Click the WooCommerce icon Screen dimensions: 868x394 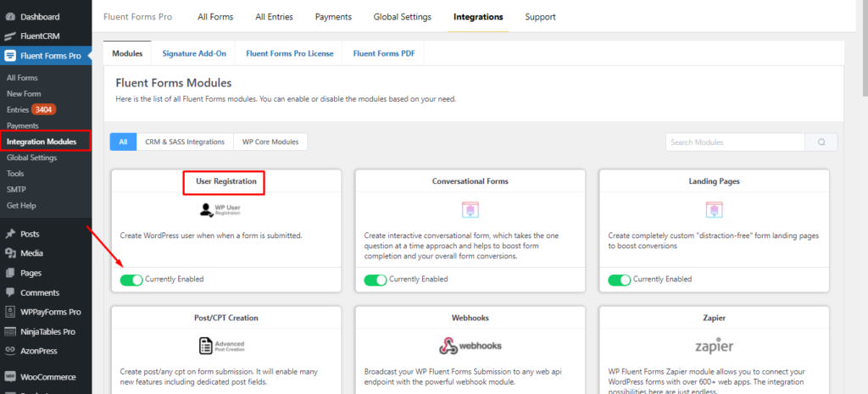click(10, 377)
